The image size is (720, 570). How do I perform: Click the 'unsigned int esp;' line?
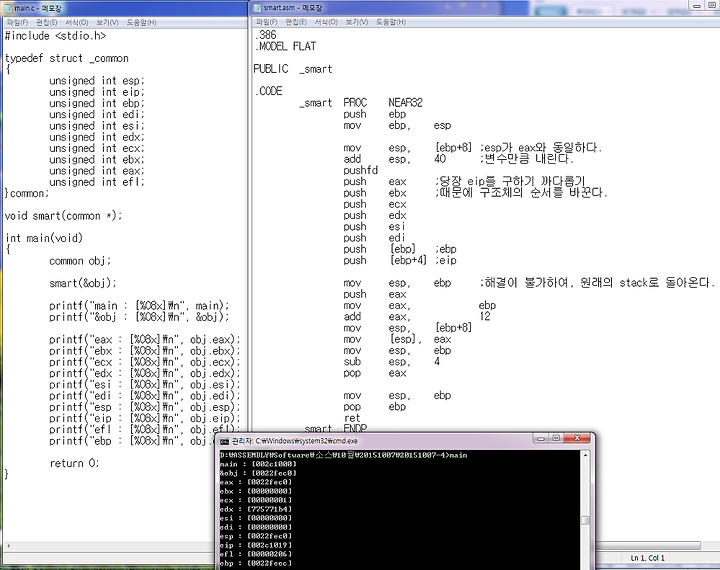(97, 81)
